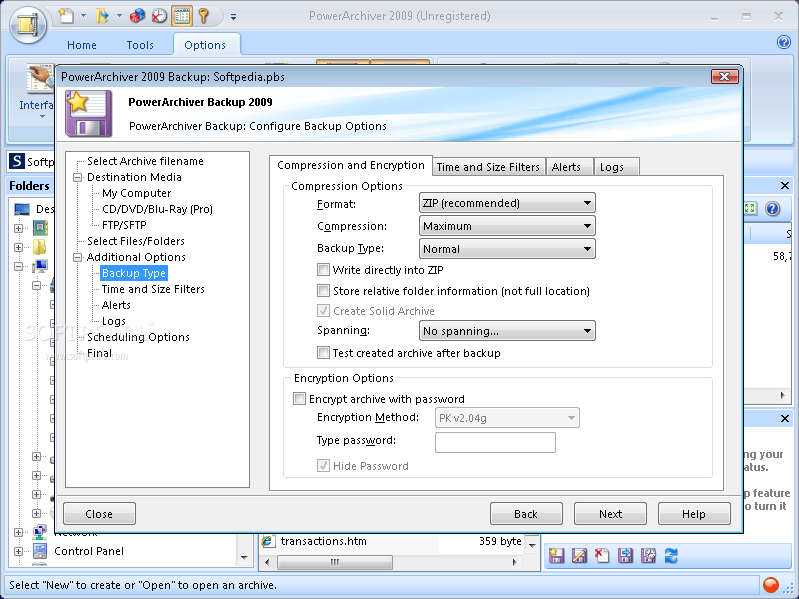The width and height of the screenshot is (799, 599).
Task: Click the Control Panel icon in the folder tree
Action: click(x=40, y=551)
